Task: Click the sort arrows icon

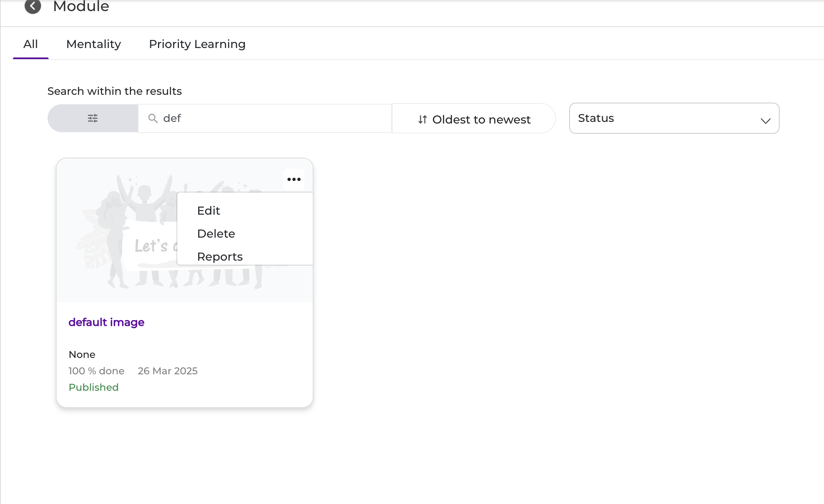Action: [x=423, y=119]
